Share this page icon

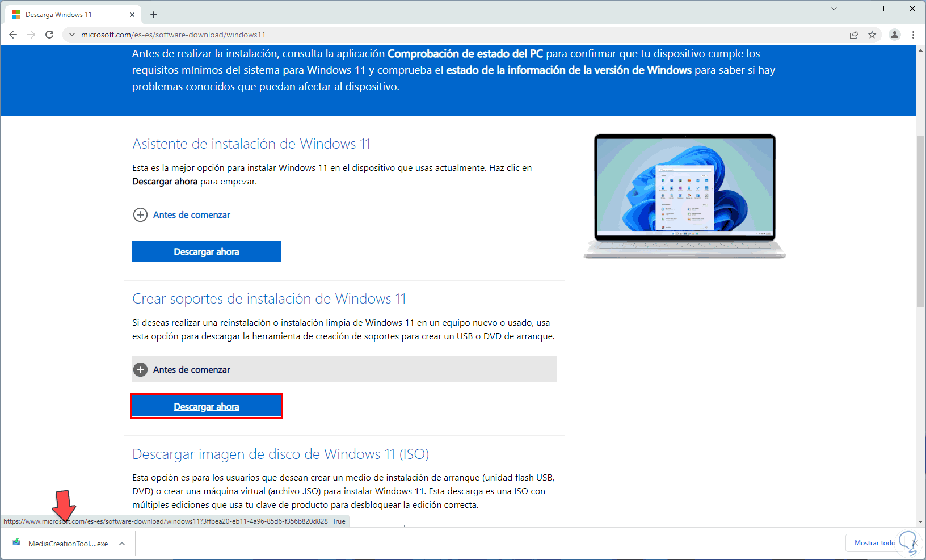click(x=854, y=35)
